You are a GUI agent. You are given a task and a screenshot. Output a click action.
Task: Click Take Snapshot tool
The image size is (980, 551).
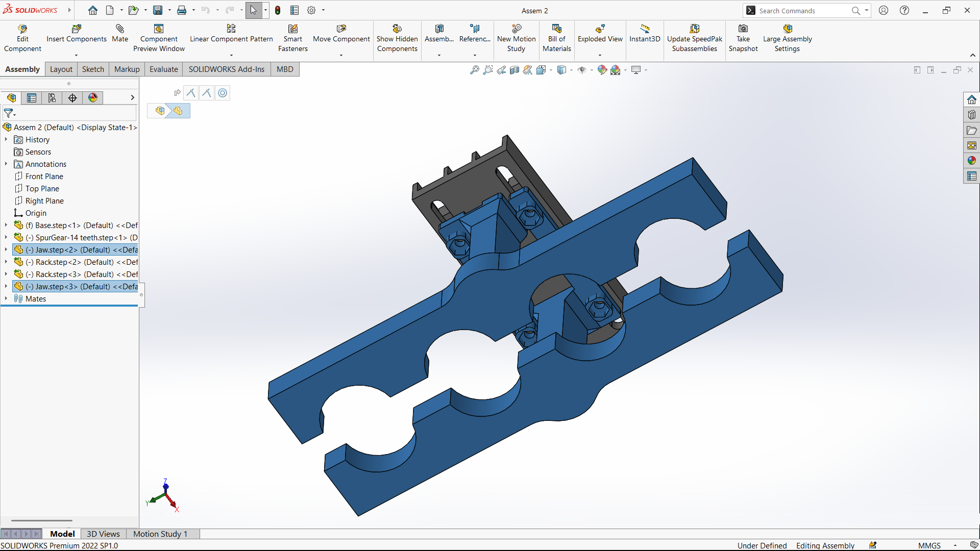click(x=743, y=38)
